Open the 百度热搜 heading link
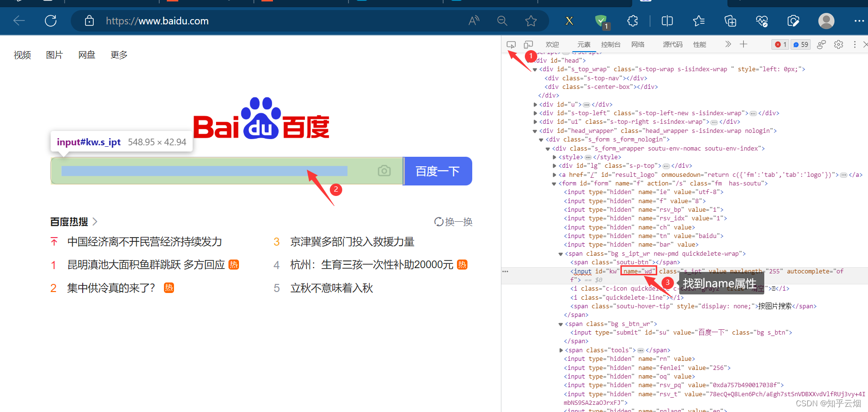868x412 pixels. pyautogui.click(x=74, y=222)
